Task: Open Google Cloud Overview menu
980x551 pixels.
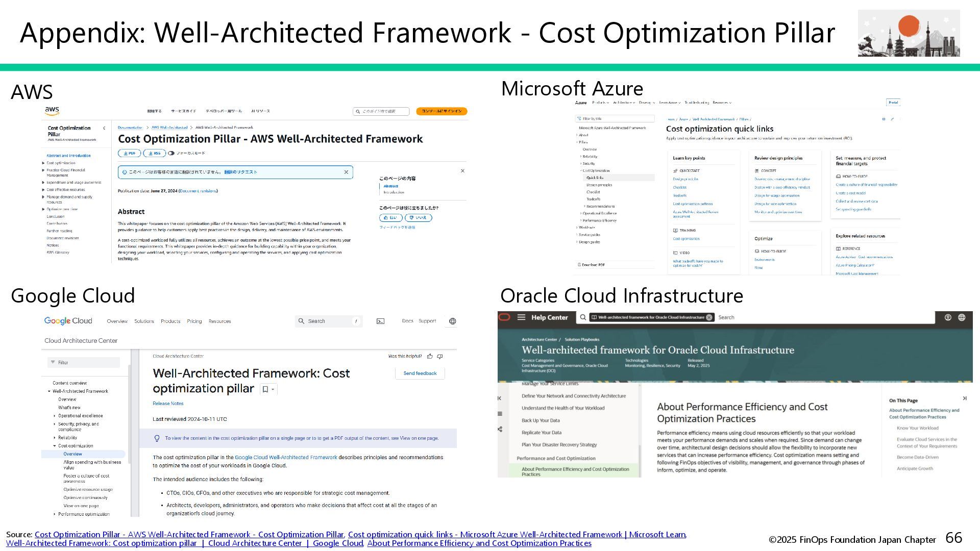Action: click(x=117, y=321)
